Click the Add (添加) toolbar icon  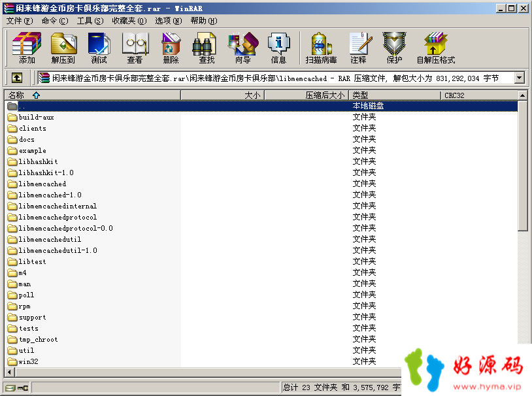[x=27, y=48]
